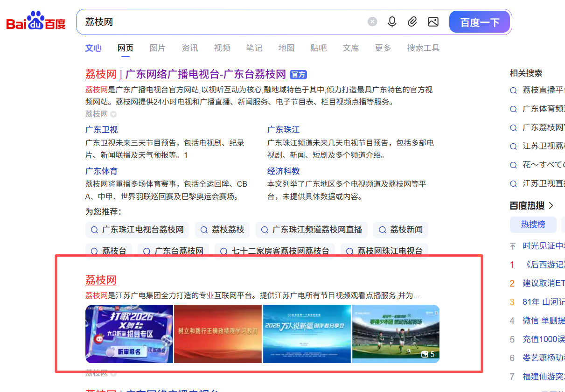Open the 万人说新疆 thumbnail
Viewport: 565px width, 392px height.
click(307, 334)
